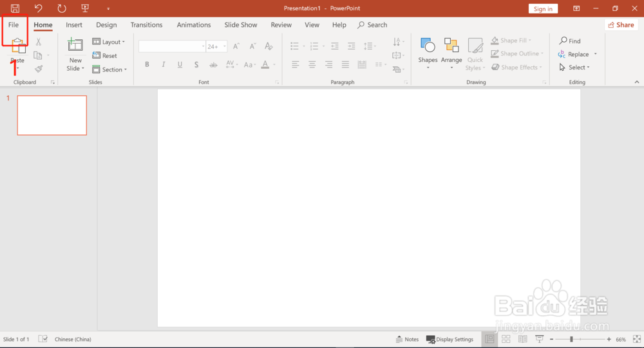Open the Layout dropdown

108,42
